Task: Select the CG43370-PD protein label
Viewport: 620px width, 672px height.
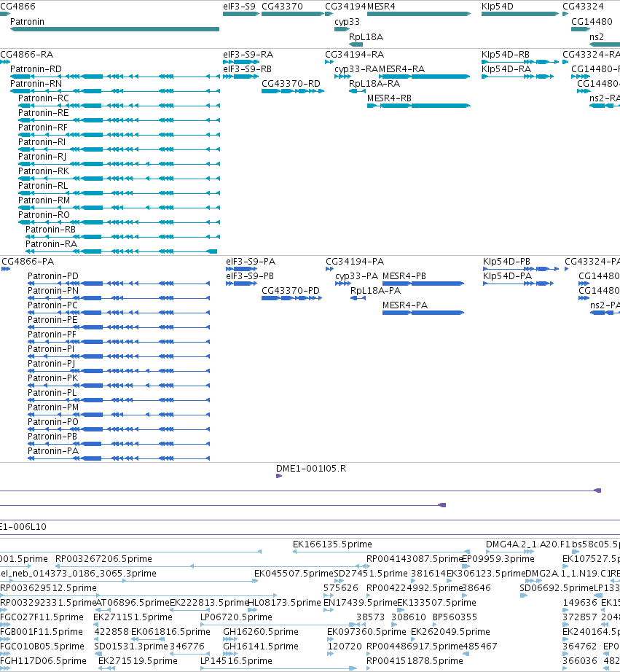Action: (291, 291)
